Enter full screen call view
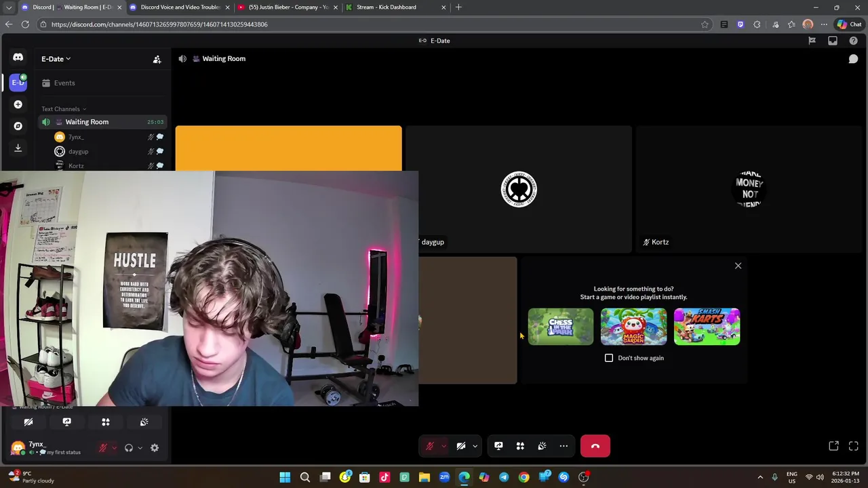Viewport: 868px width, 488px height. coord(853,446)
